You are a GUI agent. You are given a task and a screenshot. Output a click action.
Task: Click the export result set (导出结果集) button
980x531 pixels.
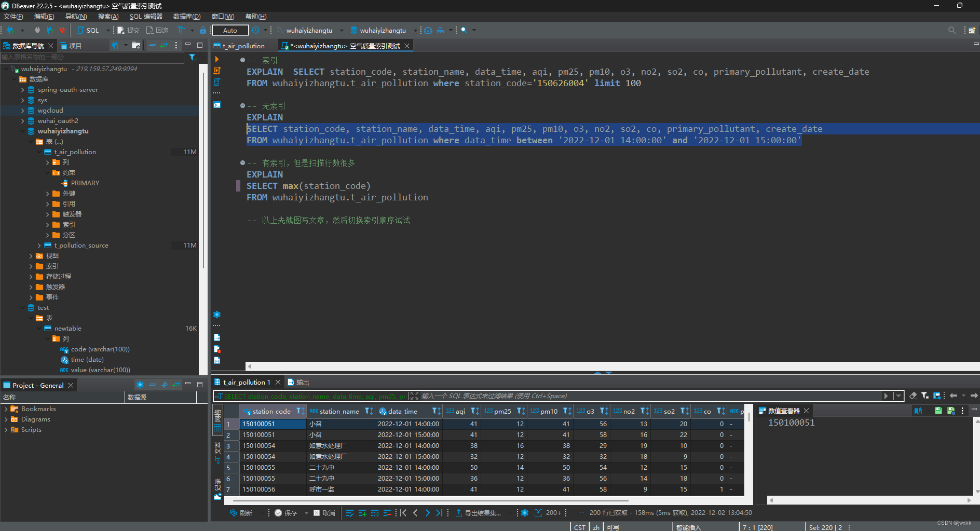pos(478,513)
